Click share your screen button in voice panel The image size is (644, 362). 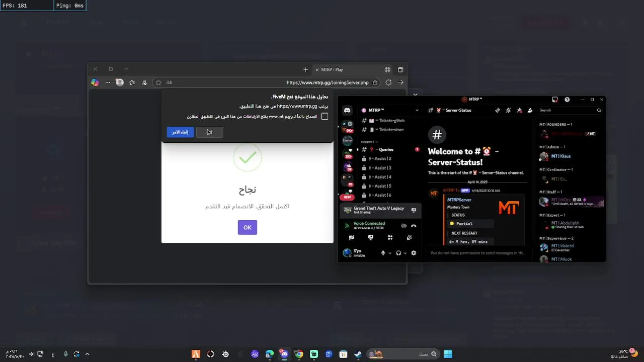[x=371, y=238]
